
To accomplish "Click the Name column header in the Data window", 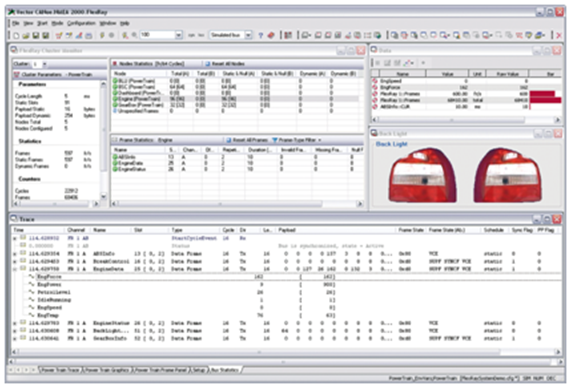I will (x=402, y=74).
